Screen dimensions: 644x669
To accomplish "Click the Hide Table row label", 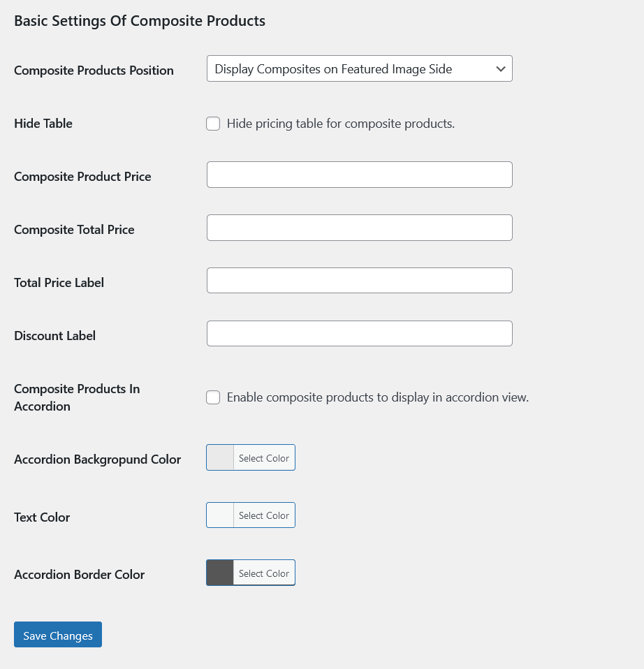I will (x=43, y=124).
